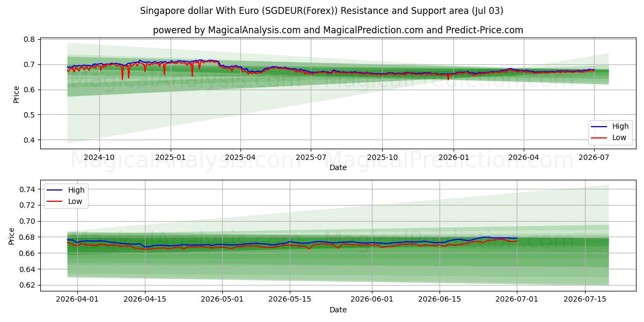Click the '0.7' price tick in top chart
Image resolution: width=644 pixels, height=322 pixels.
30,64
